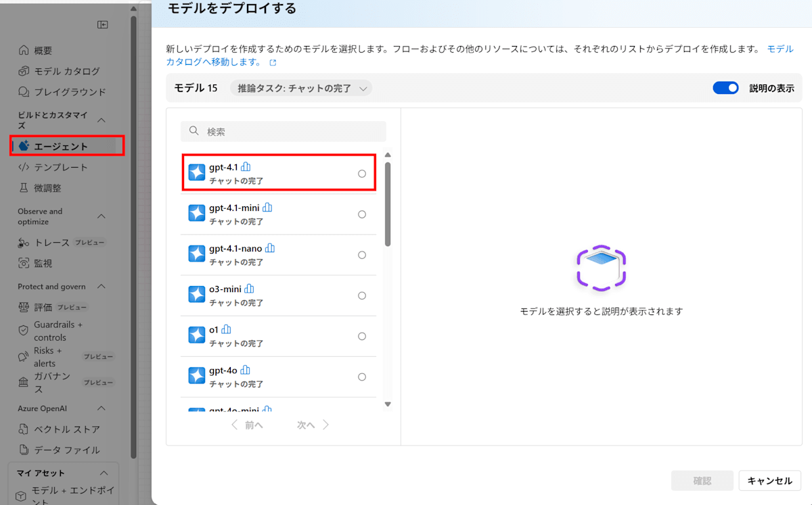Image resolution: width=812 pixels, height=505 pixels.
Task: Collapse the Observe and optimize section
Action: (101, 216)
